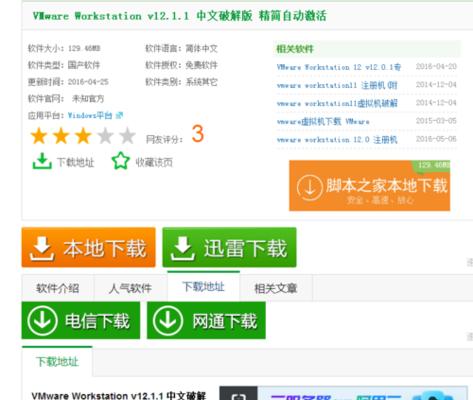
Task: Click bottom text VMware Workstation v12.1.1 中文破解
Action: click(119, 396)
